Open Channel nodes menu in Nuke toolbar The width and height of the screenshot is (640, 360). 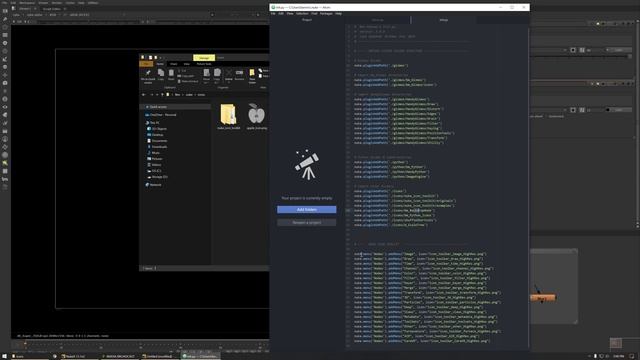[x=5, y=35]
